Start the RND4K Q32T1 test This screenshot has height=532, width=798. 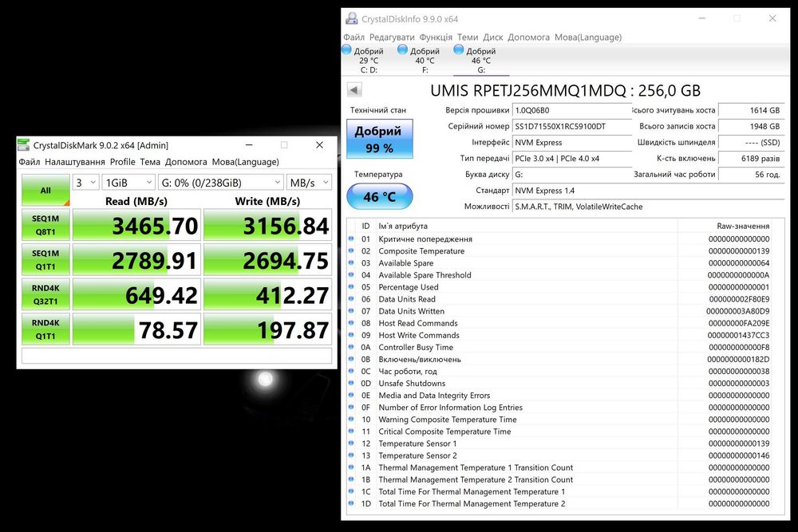point(45,294)
